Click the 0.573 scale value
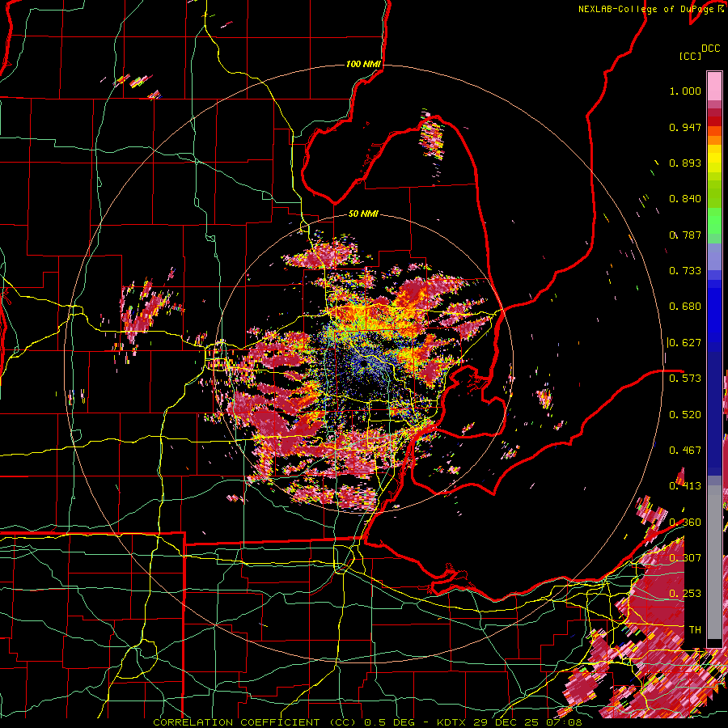This screenshot has height=728, width=728. pos(685,379)
